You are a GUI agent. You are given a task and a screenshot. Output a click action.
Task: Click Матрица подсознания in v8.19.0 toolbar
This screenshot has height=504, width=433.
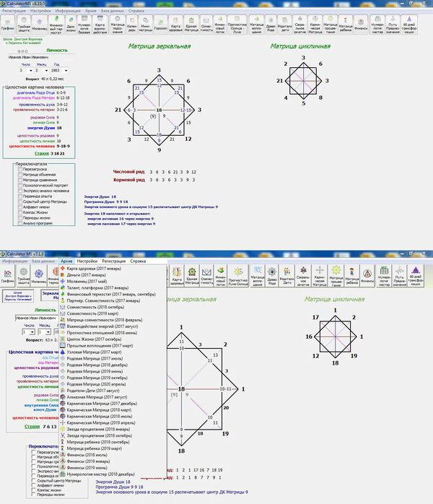click(x=116, y=24)
